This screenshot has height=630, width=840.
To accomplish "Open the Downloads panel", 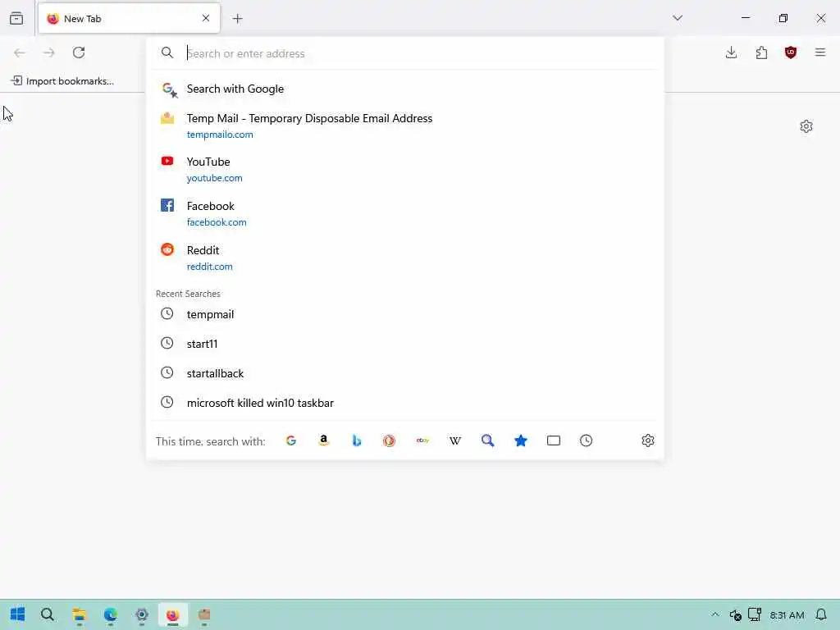I will 731,52.
